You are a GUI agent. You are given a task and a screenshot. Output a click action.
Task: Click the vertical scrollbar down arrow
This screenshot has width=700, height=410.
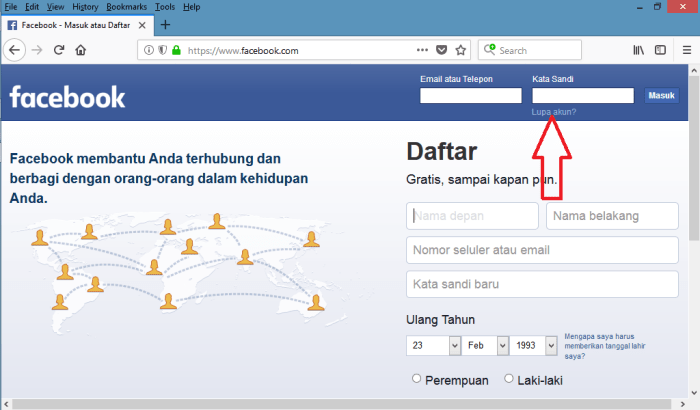(x=694, y=393)
